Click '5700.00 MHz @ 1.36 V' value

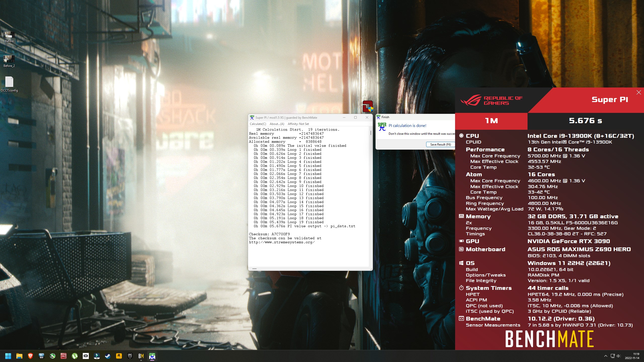coord(556,156)
